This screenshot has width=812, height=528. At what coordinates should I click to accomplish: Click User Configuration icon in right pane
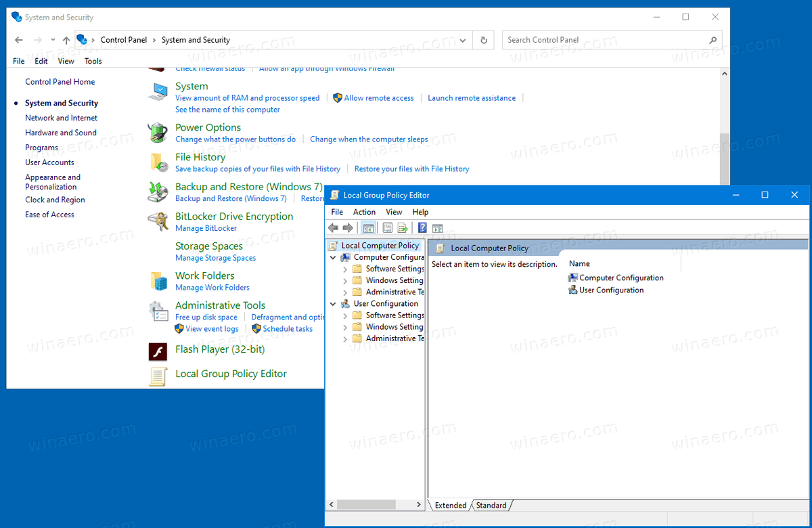pyautogui.click(x=573, y=290)
